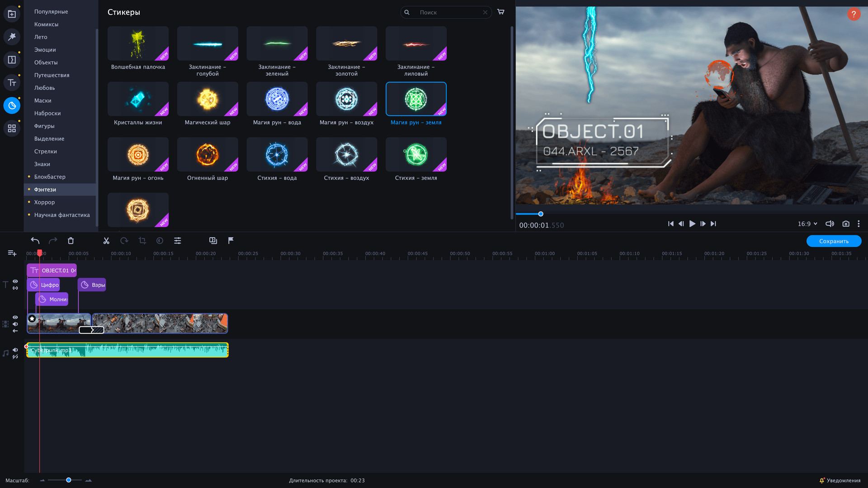This screenshot has width=868, height=488.
Task: Select the Хоррор sticker category
Action: coord(44,202)
